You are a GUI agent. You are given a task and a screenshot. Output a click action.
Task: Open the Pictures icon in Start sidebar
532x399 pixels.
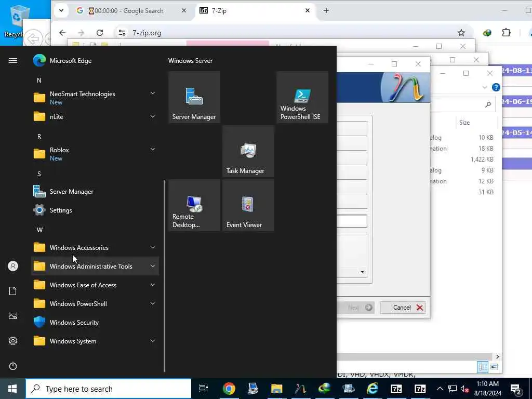13,316
